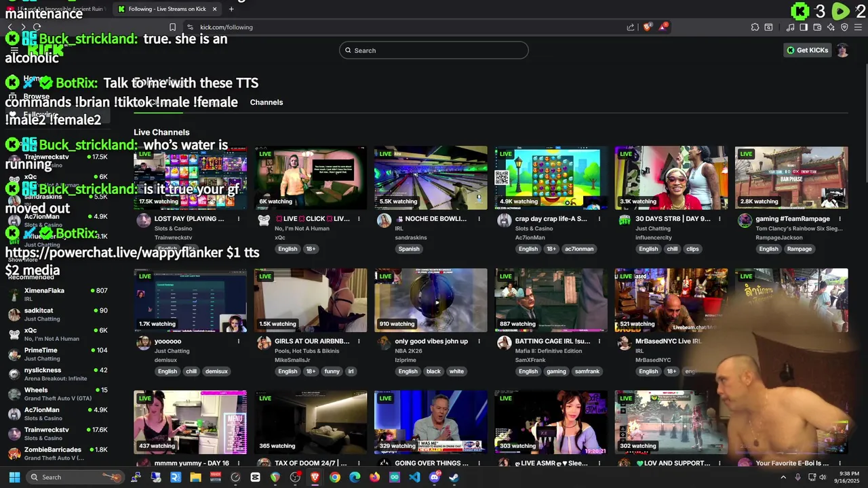Viewport: 868px width, 488px height.
Task: Open File Explorer from the taskbar
Action: [x=195, y=477]
